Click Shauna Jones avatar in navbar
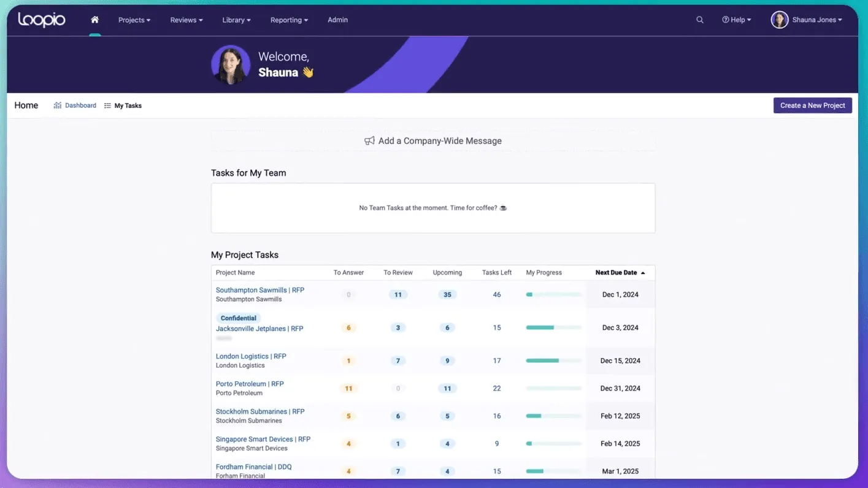 779,20
